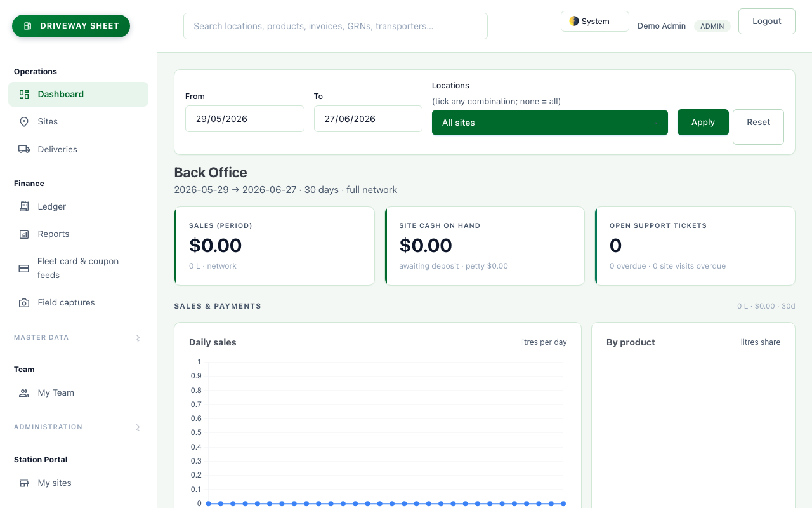Click the Open Support Tickets card
Image resolution: width=812 pixels, height=508 pixels.
(x=695, y=246)
